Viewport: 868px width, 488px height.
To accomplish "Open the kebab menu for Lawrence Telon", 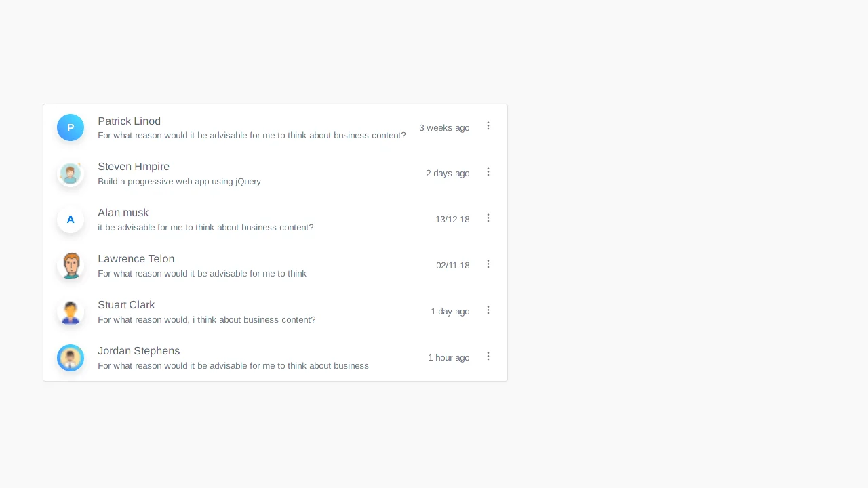I will [488, 264].
